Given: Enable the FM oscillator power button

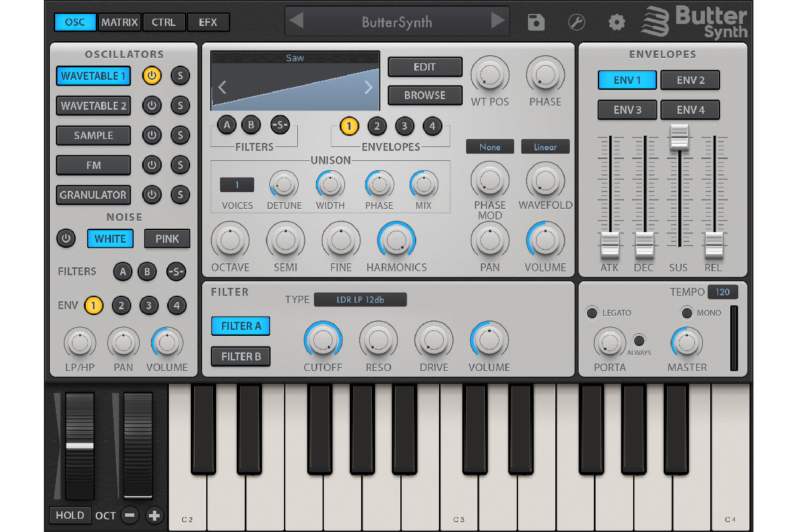Looking at the screenshot, I should [x=152, y=164].
